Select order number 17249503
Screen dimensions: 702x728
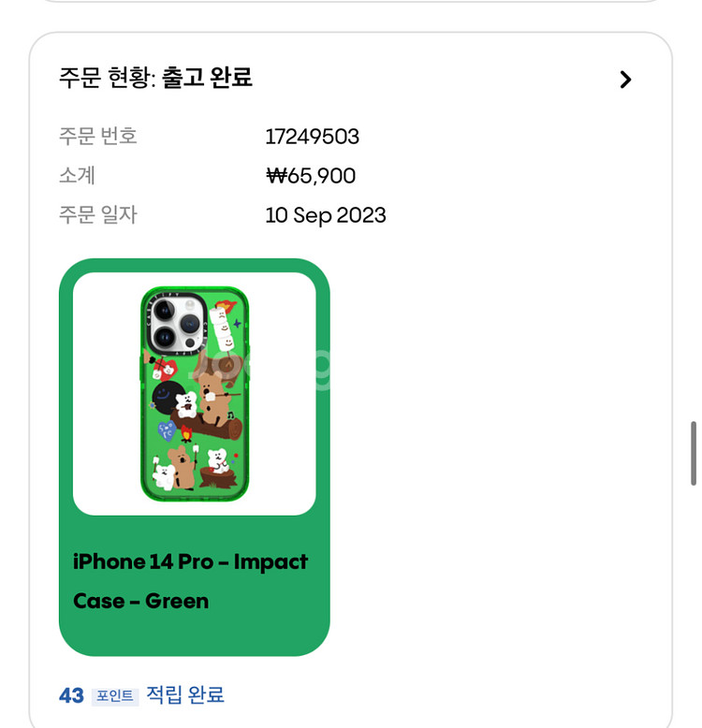click(312, 137)
